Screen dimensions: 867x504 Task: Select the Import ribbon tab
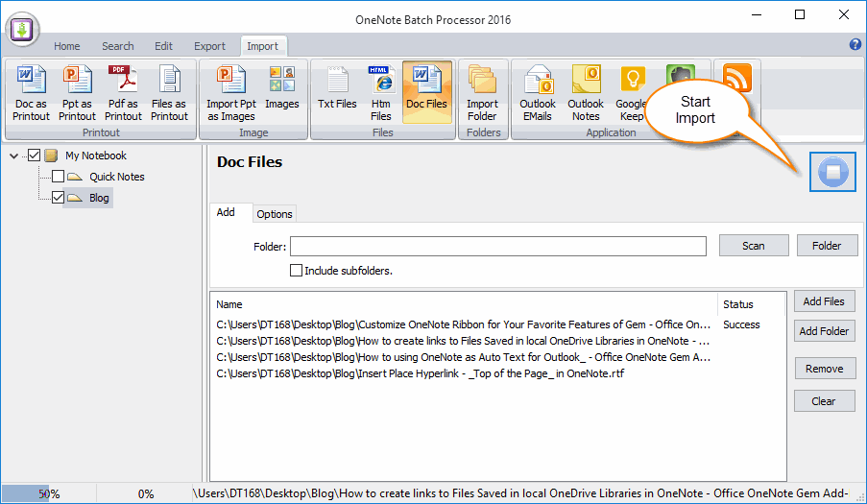pyautogui.click(x=263, y=46)
